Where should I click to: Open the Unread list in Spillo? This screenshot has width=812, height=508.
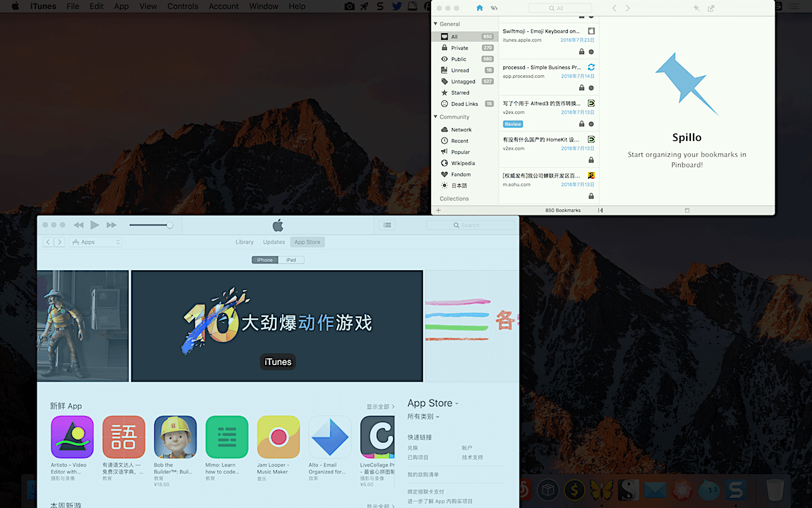click(465, 70)
